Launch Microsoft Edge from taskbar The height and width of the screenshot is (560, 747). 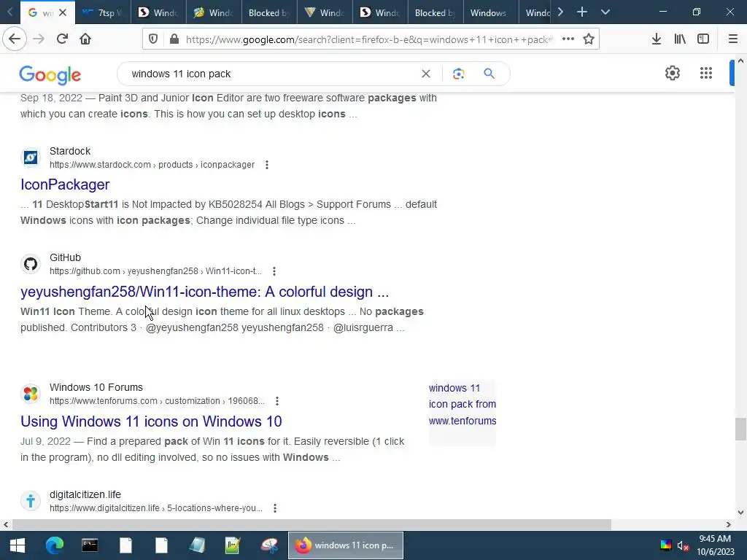pyautogui.click(x=54, y=545)
